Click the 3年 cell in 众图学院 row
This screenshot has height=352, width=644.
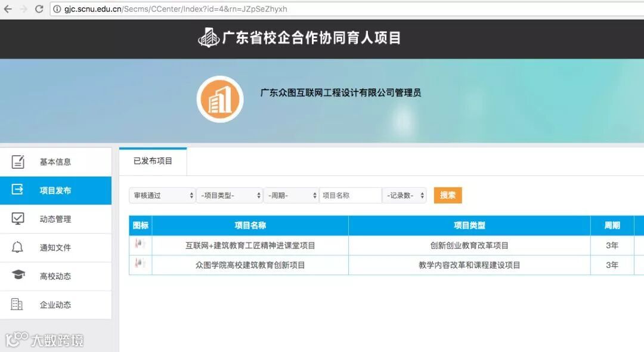612,265
